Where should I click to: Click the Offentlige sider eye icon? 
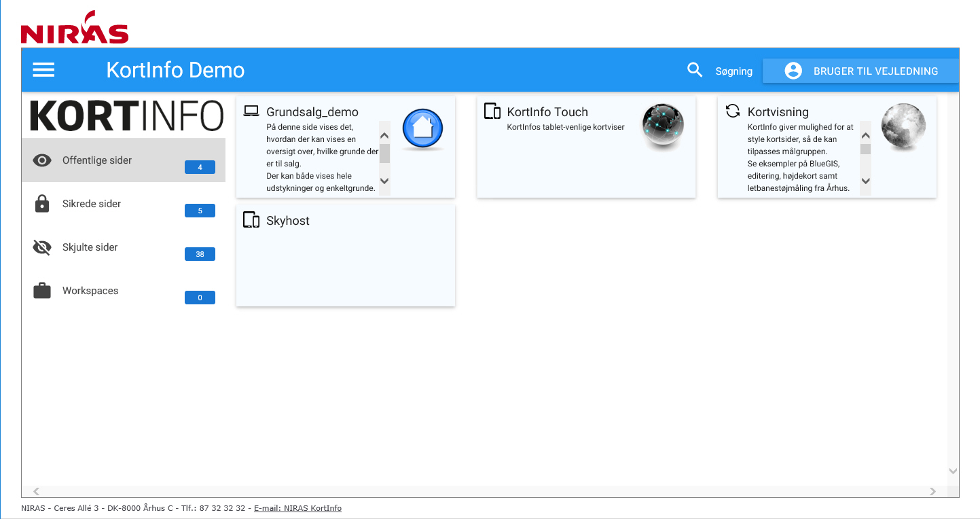(x=42, y=160)
